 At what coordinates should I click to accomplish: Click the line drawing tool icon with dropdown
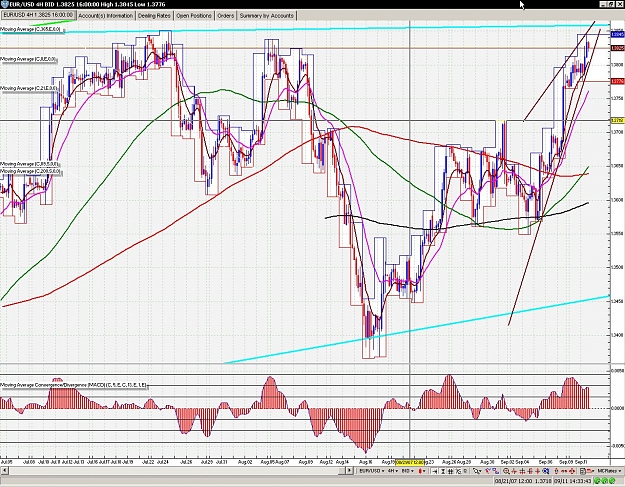[477, 471]
